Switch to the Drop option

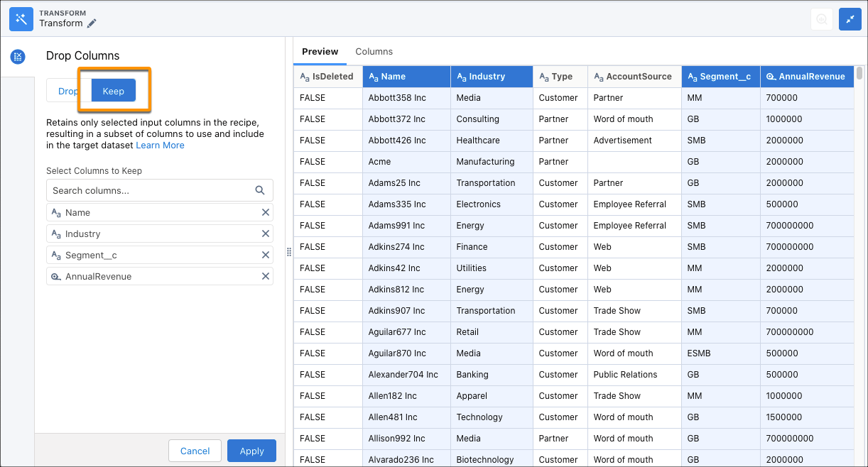(68, 91)
